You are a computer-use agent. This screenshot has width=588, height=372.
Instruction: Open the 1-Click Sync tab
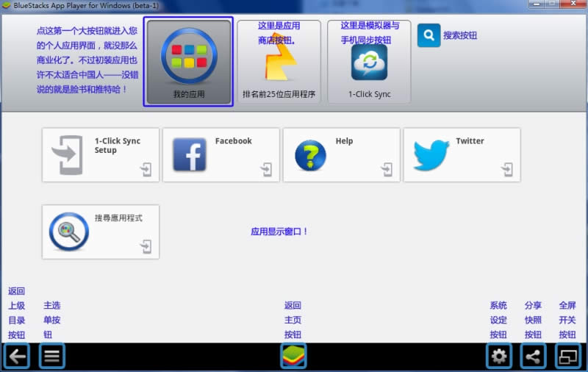[369, 62]
